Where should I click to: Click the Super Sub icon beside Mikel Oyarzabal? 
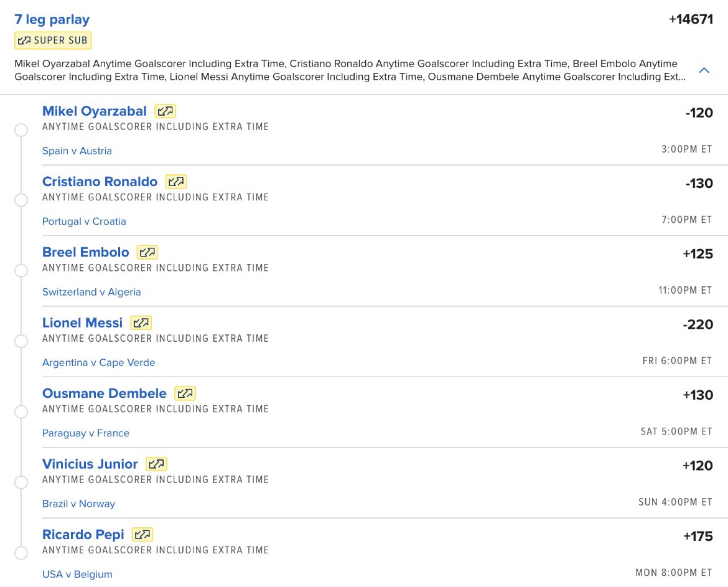(x=166, y=111)
